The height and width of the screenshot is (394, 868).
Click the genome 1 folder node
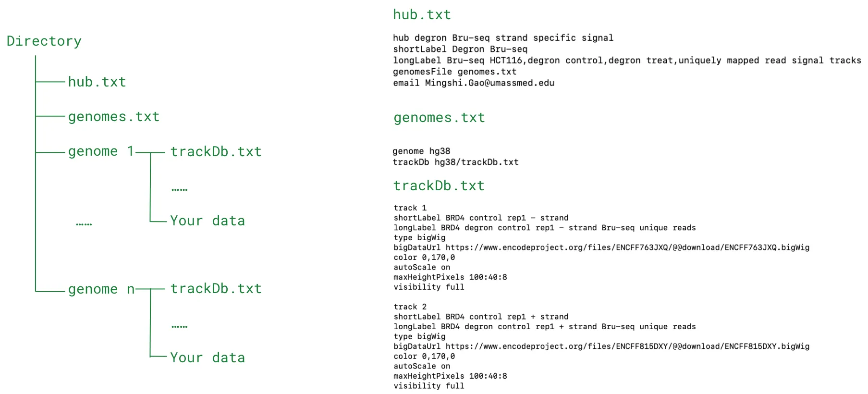coord(101,151)
